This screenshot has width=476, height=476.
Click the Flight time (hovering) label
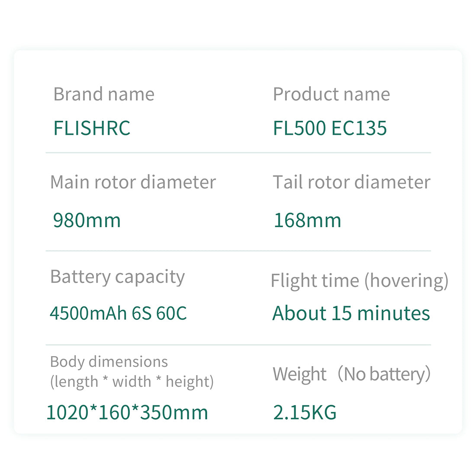tap(359, 281)
